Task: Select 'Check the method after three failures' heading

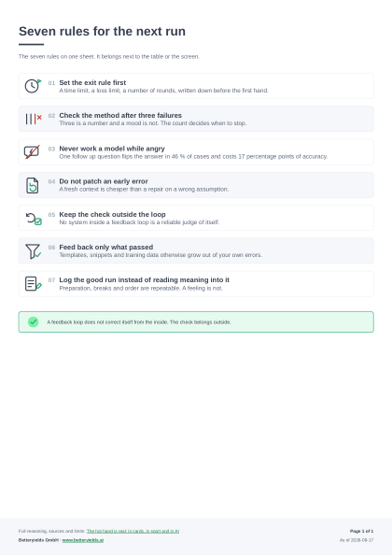Action: 120,115
